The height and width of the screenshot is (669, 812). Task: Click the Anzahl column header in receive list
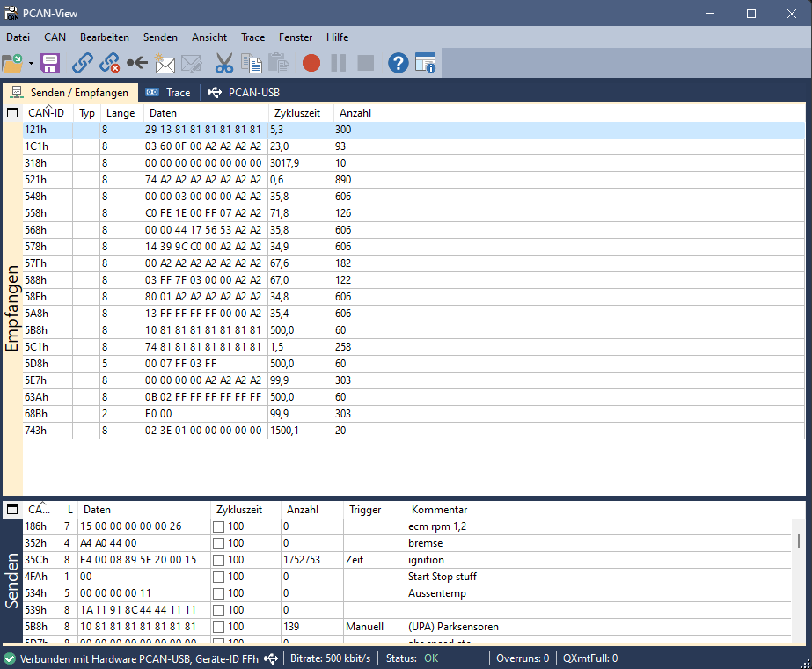(355, 113)
